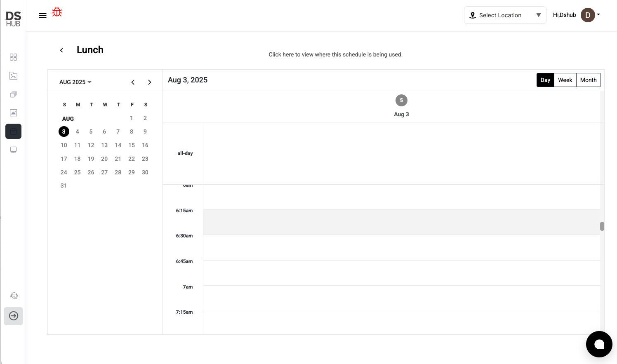Open the Select Location dropdown
Viewport: 617px width, 364px height.
click(505, 15)
